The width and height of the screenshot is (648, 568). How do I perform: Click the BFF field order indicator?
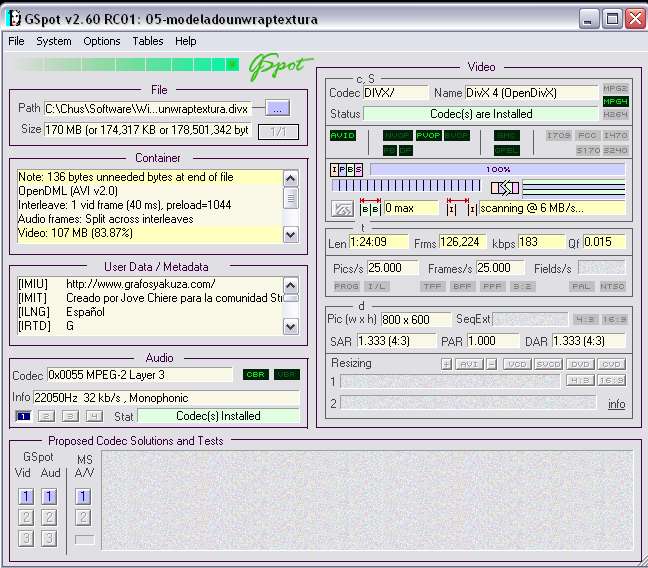[462, 286]
